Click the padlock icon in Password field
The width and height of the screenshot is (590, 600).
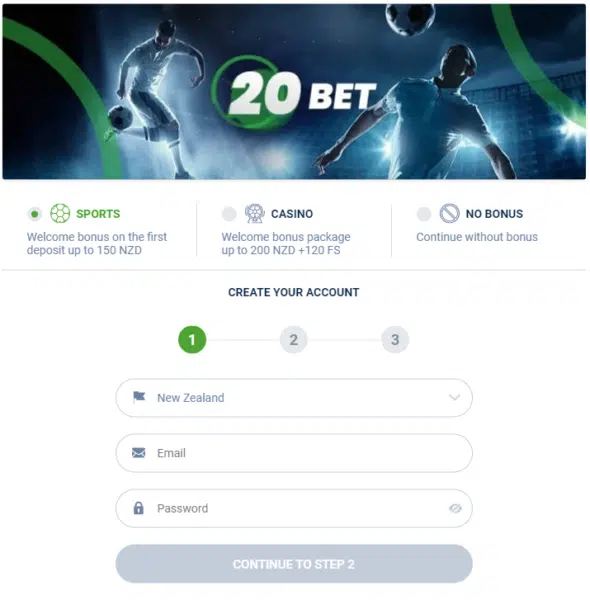click(x=139, y=508)
